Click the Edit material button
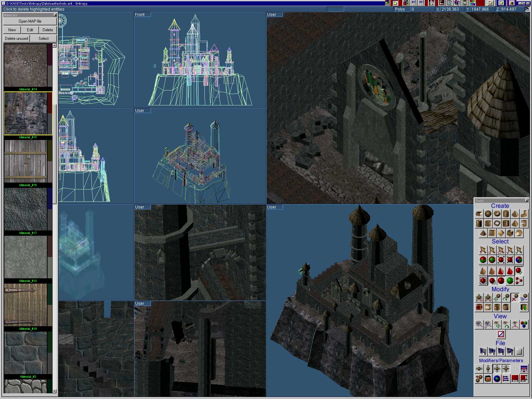532x399 pixels. point(30,30)
